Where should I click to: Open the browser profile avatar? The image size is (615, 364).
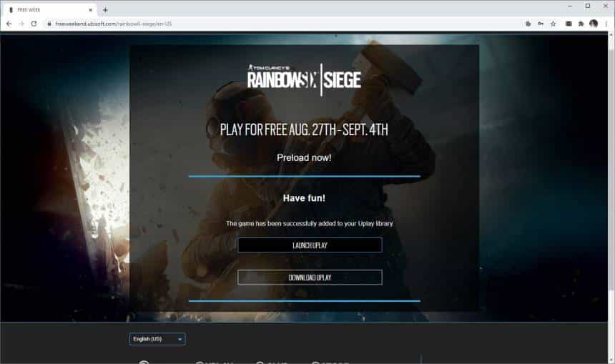pyautogui.click(x=594, y=24)
